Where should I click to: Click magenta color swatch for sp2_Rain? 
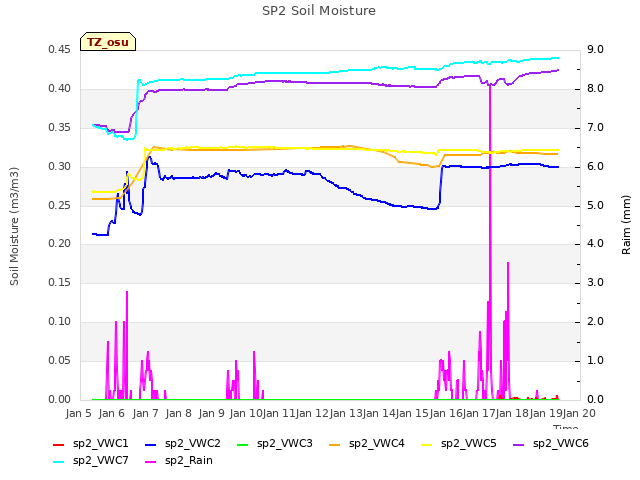(x=151, y=462)
